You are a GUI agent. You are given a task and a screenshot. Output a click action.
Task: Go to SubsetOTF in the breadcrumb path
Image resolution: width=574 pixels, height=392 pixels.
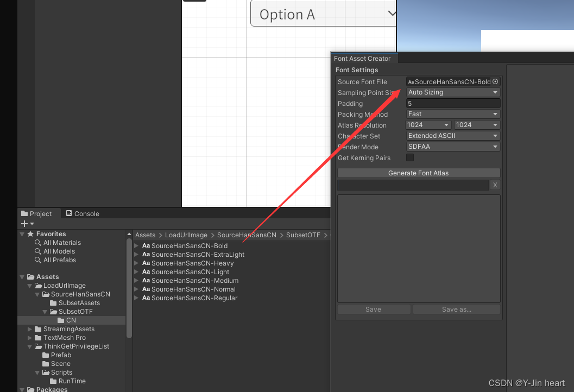[303, 235]
